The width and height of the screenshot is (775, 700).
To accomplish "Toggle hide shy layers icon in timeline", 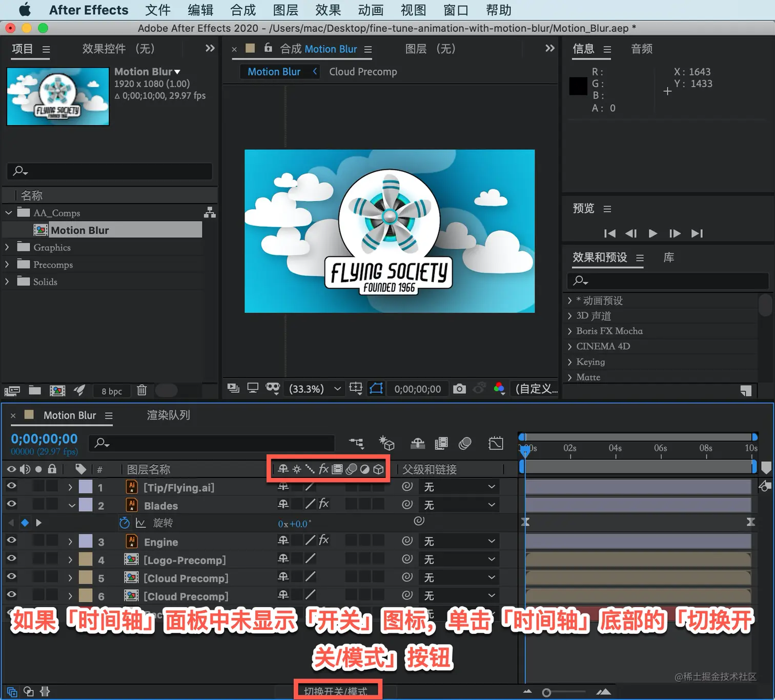I will 418,443.
